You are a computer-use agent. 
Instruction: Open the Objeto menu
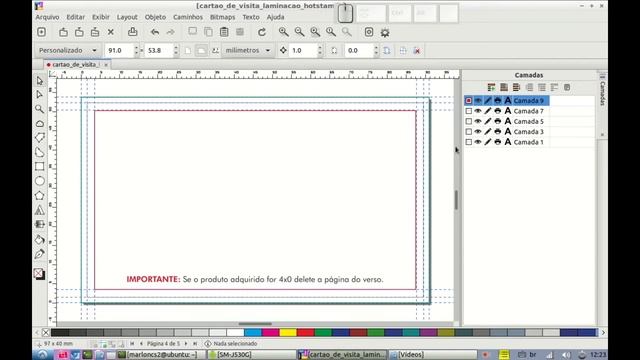155,17
